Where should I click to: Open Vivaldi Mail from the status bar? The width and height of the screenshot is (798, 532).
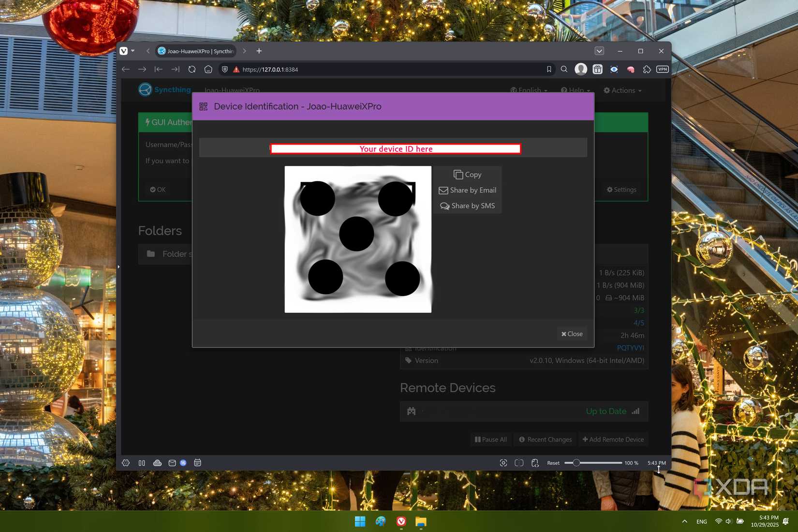point(172,463)
